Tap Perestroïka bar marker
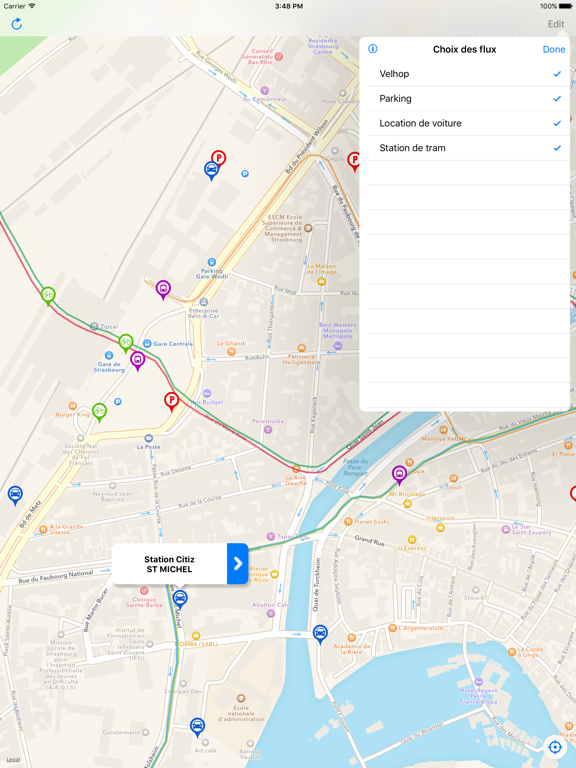This screenshot has height=768, width=576. pos(267,430)
